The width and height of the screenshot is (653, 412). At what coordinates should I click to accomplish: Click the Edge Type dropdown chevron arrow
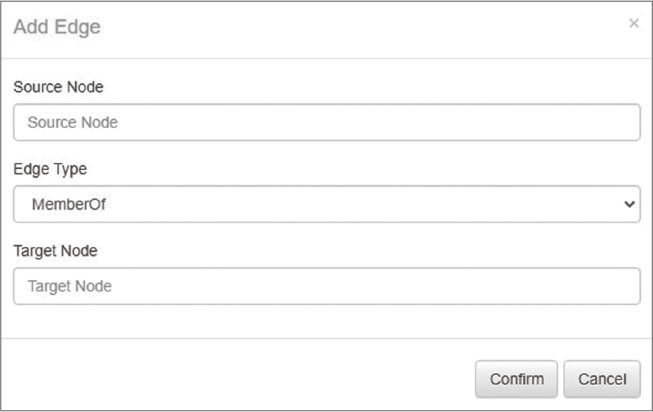tap(628, 204)
